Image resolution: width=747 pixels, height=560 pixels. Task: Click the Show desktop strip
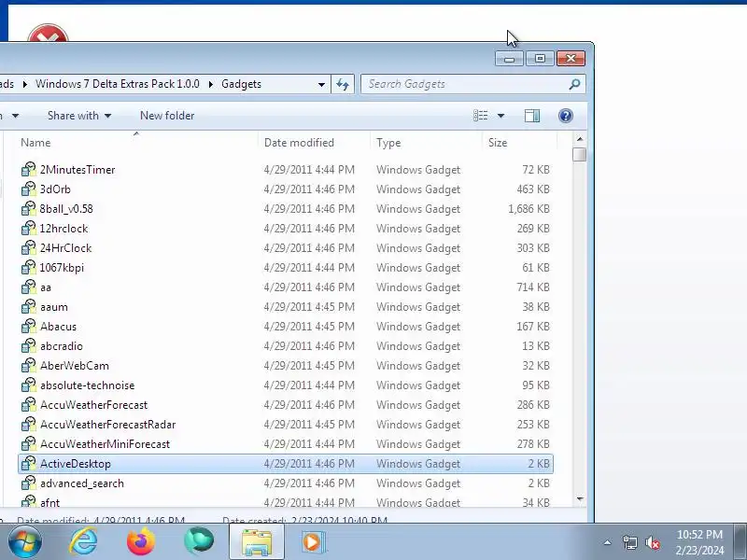pos(740,542)
